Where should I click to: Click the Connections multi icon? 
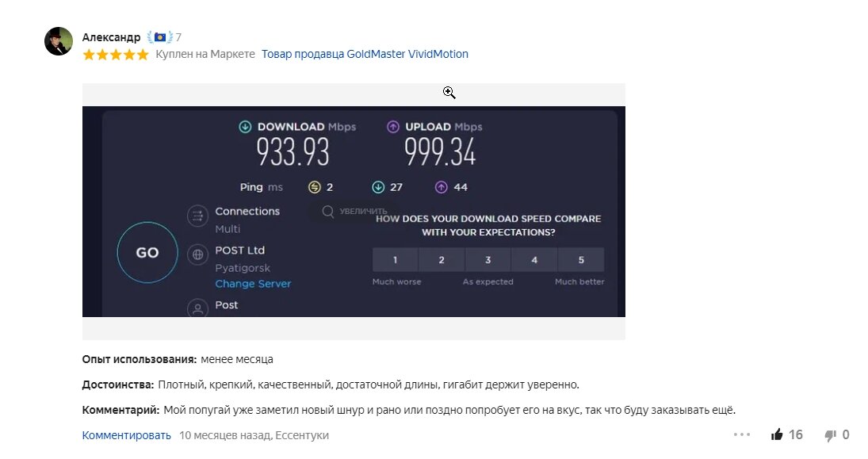[197, 216]
